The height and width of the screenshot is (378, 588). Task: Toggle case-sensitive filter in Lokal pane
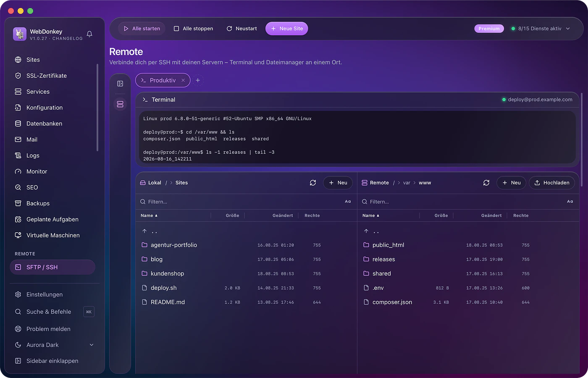pos(348,202)
